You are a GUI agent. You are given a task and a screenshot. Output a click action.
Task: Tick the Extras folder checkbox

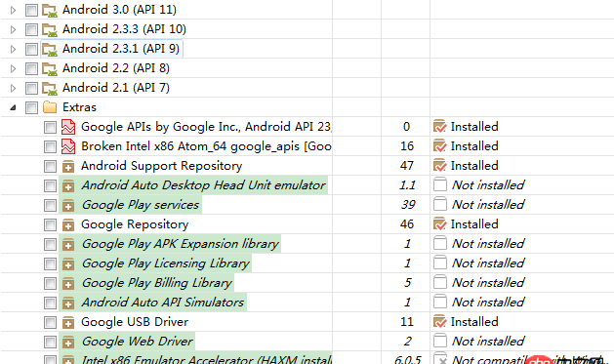coord(31,107)
